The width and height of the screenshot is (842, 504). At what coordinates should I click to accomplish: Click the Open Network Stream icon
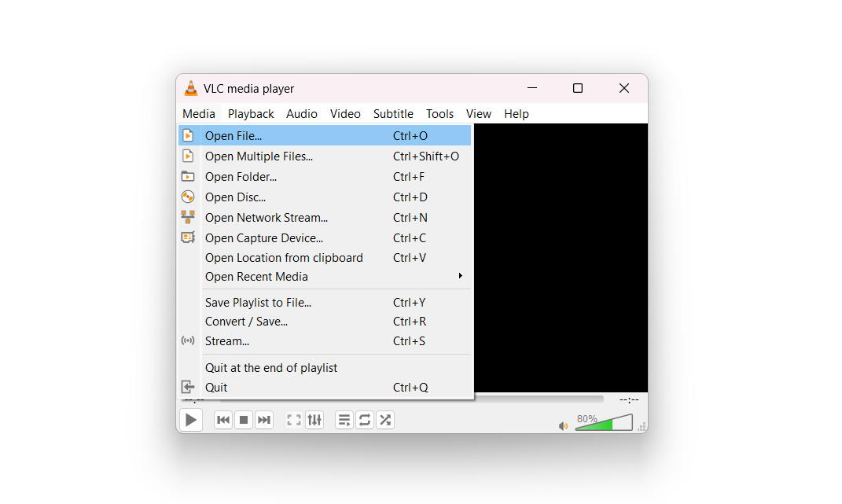pos(188,217)
